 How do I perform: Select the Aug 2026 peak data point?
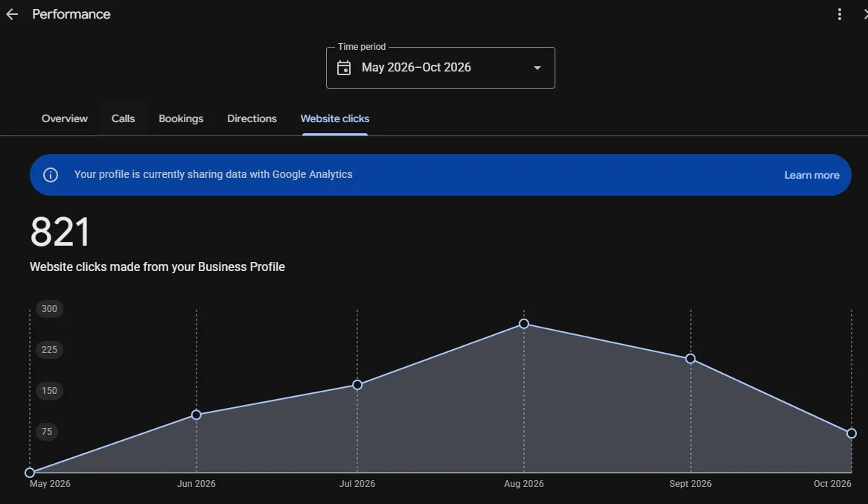(523, 323)
